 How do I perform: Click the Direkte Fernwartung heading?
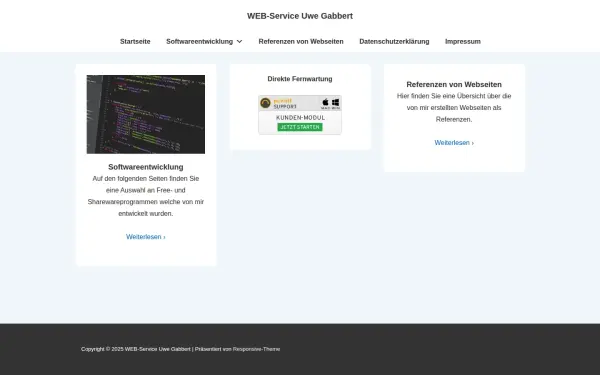click(x=300, y=79)
